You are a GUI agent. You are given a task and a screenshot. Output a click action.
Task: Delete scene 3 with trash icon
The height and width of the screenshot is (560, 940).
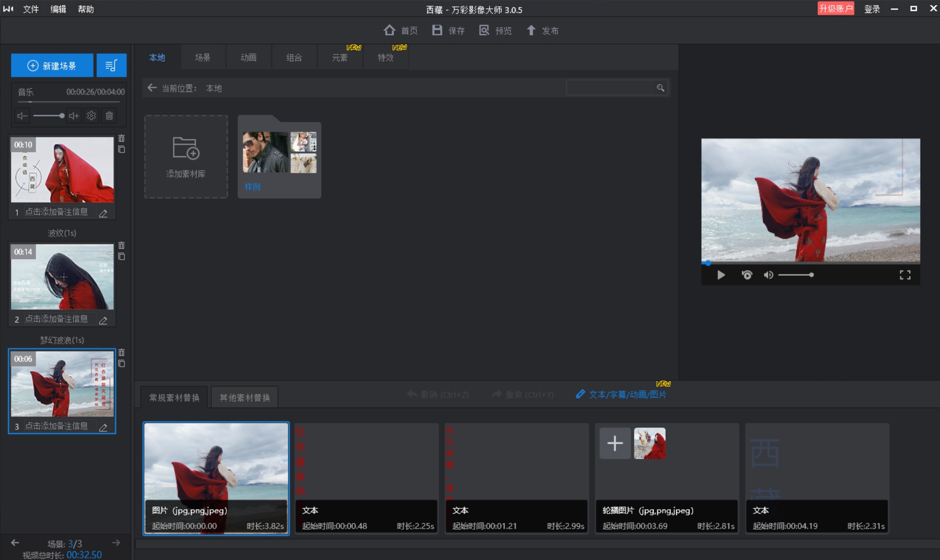pos(121,353)
